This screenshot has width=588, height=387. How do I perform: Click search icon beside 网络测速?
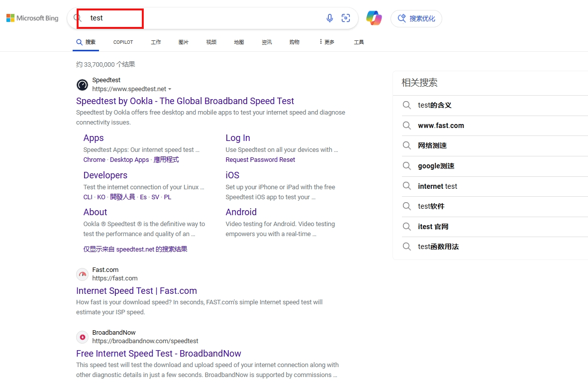tap(407, 145)
